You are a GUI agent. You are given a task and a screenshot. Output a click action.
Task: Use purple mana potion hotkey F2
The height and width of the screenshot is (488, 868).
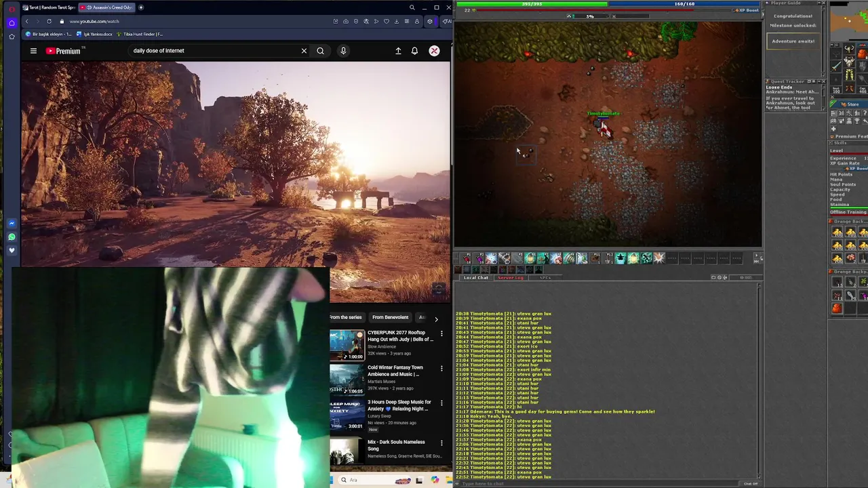coord(479,258)
